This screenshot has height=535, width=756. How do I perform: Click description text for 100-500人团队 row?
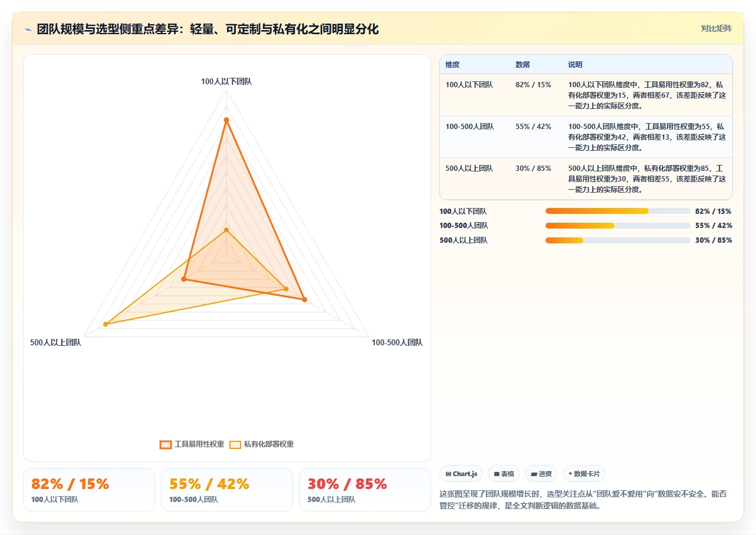(647, 137)
